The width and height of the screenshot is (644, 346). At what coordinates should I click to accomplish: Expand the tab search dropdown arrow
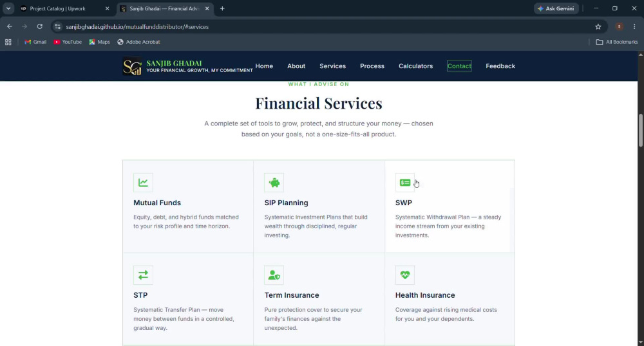pyautogui.click(x=8, y=8)
